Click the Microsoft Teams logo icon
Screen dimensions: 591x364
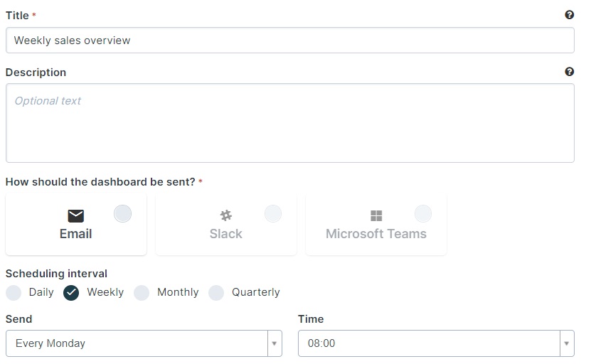coord(376,215)
